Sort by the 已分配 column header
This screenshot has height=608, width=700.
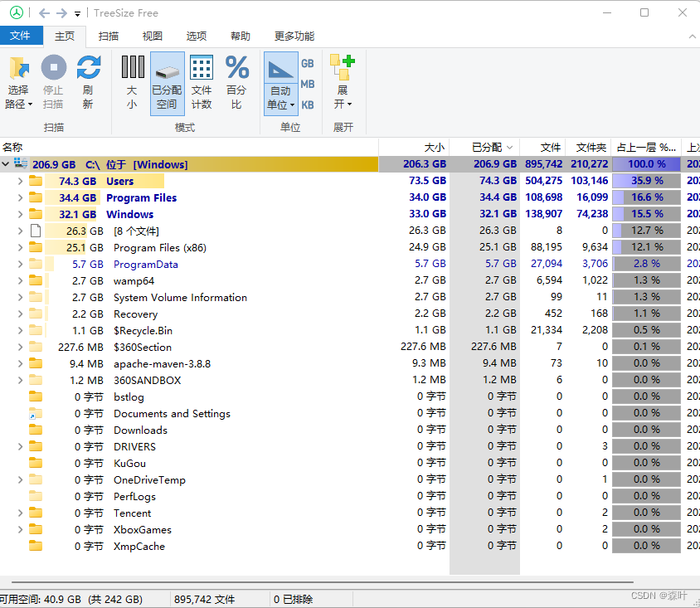pos(485,147)
